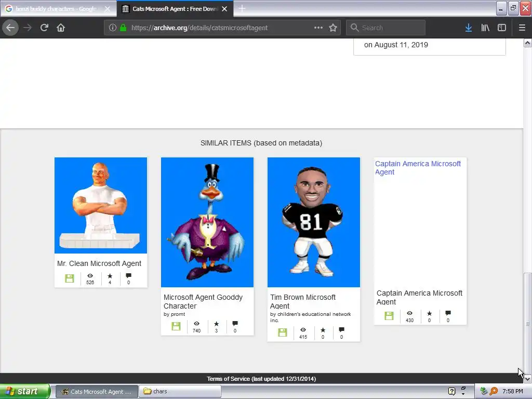Click the 526 views eye icon

click(90, 276)
